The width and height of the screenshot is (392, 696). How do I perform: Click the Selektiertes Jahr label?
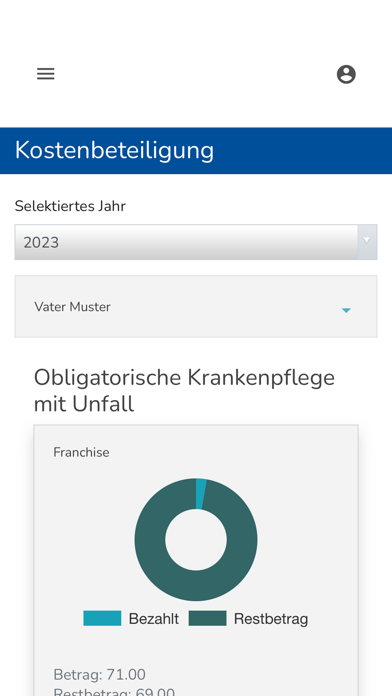70,206
